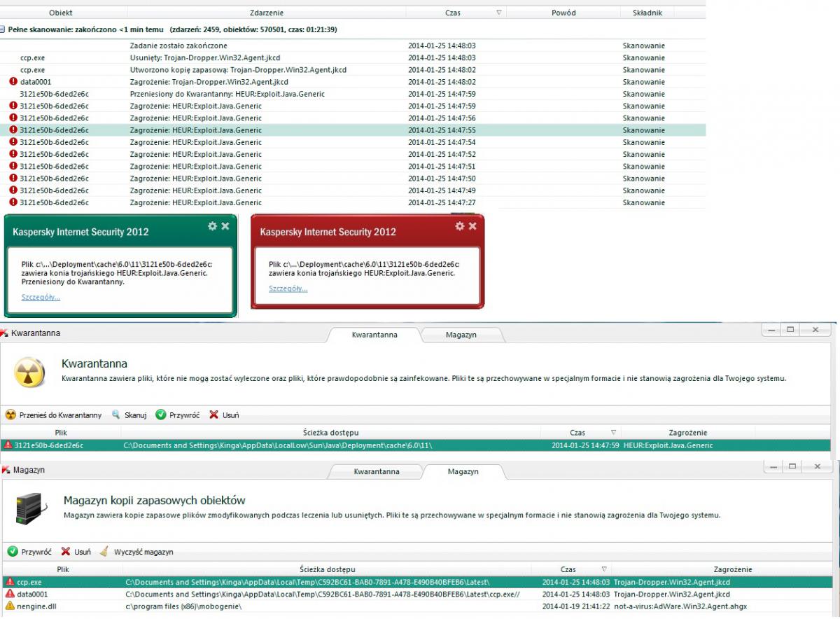This screenshot has width=840, height=619.
Task: Collapse the Pełne skanowanie report group
Action: (3, 30)
